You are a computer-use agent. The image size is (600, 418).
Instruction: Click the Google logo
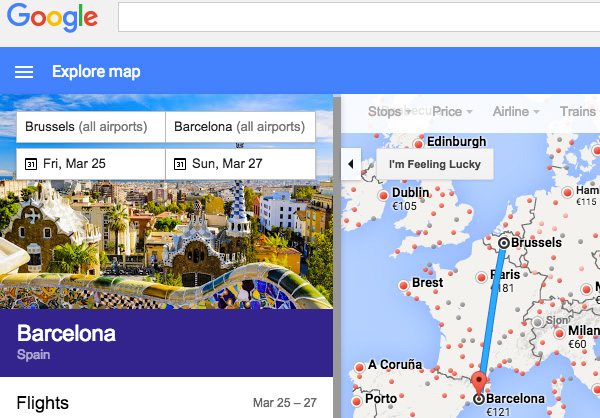pyautogui.click(x=52, y=17)
